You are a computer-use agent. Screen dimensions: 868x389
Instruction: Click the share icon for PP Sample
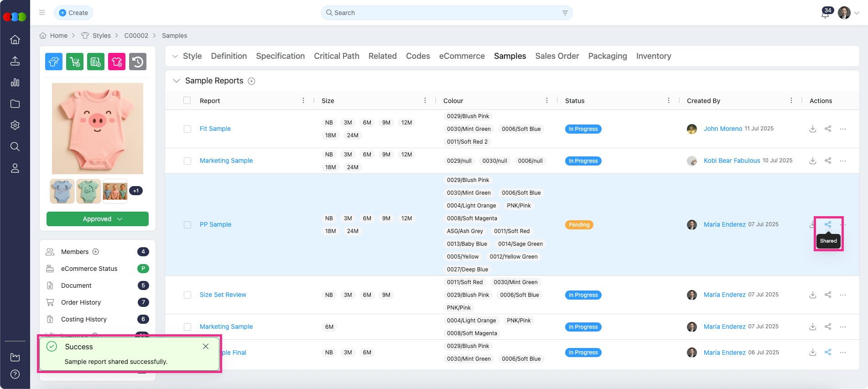tap(827, 224)
